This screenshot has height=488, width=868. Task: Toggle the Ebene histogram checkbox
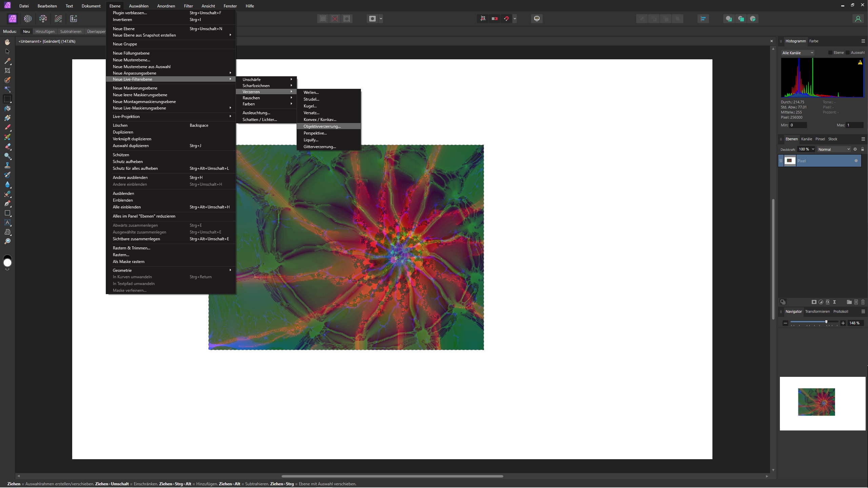[x=830, y=53]
